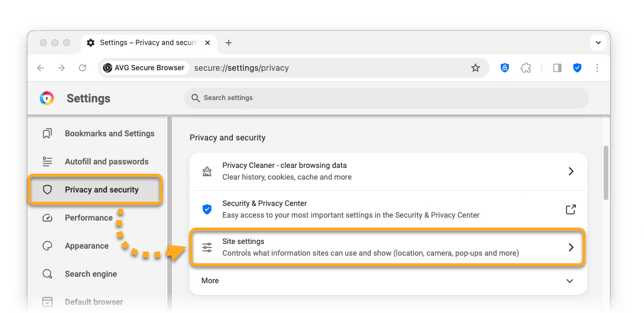Screen dimensions: 644x313
Task: Click the settings page vertical scrollbar
Action: [606, 173]
